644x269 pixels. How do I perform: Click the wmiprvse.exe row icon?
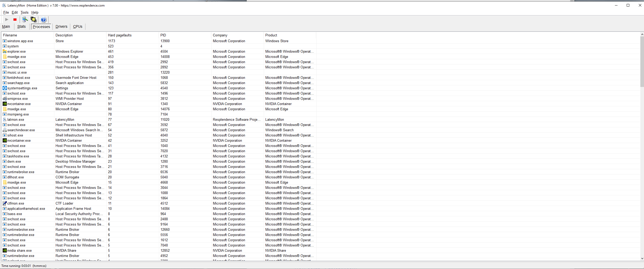[x=5, y=98]
